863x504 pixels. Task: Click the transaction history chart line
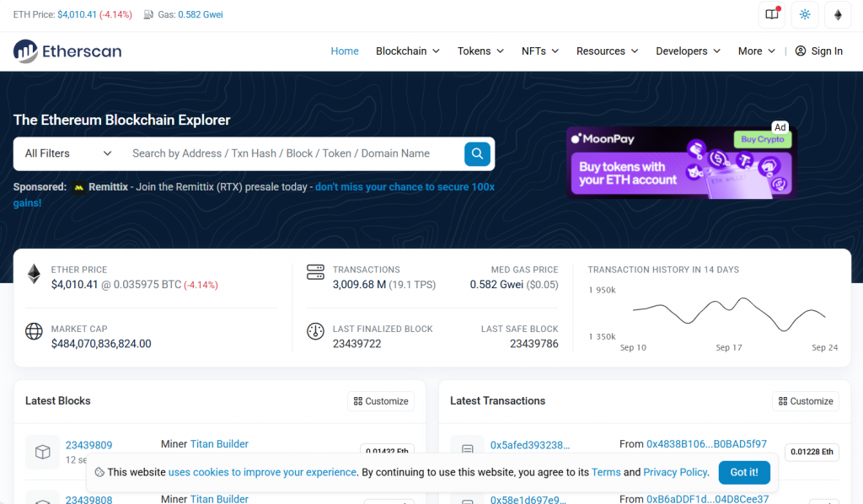tap(729, 314)
